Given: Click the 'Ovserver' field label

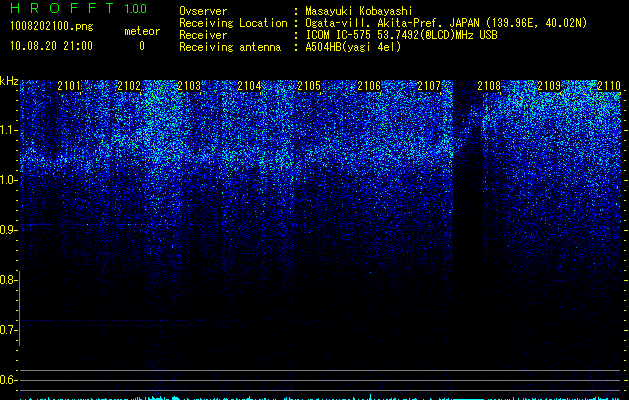Looking at the screenshot, I should [203, 11].
